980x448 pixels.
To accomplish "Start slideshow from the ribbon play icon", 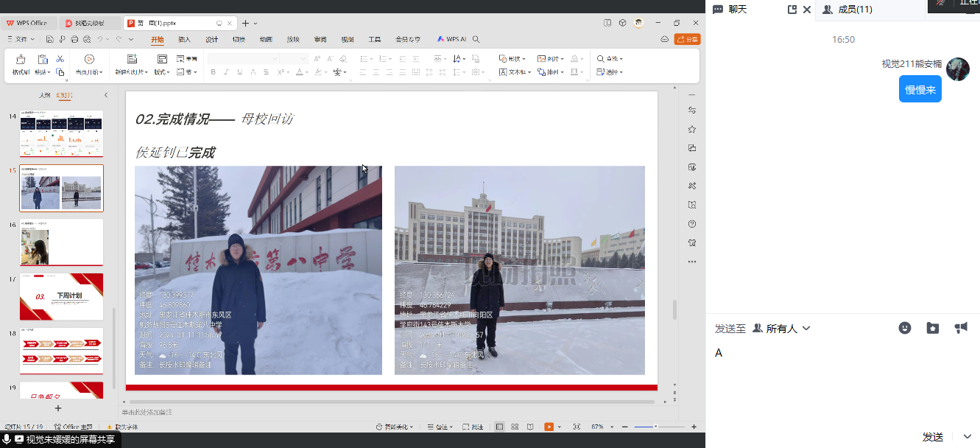I will click(89, 59).
